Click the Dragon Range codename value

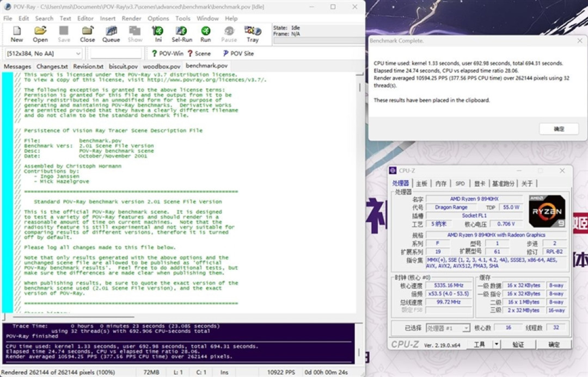click(451, 207)
